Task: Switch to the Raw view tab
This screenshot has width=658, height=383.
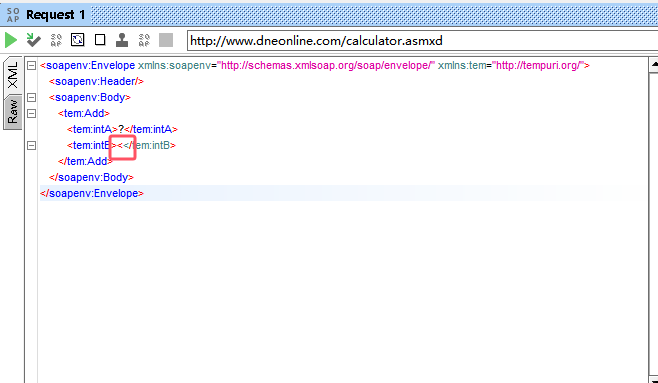Action: (13, 112)
